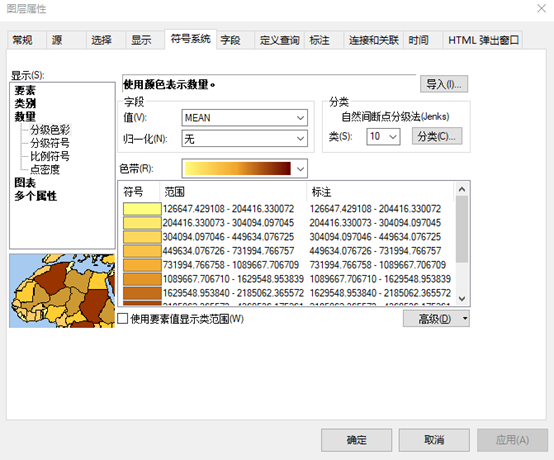This screenshot has width=554, height=460.
Task: Open the 高级 button dropdown arrow
Action: [x=465, y=319]
